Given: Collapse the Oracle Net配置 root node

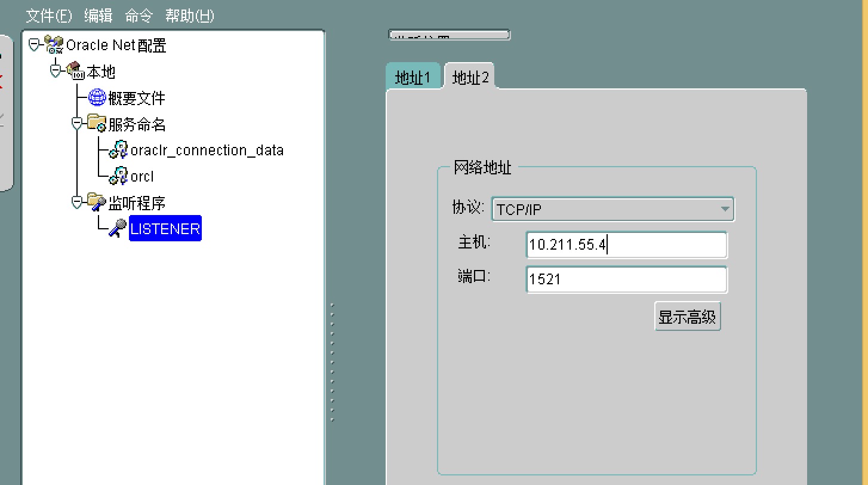Looking at the screenshot, I should pos(35,45).
